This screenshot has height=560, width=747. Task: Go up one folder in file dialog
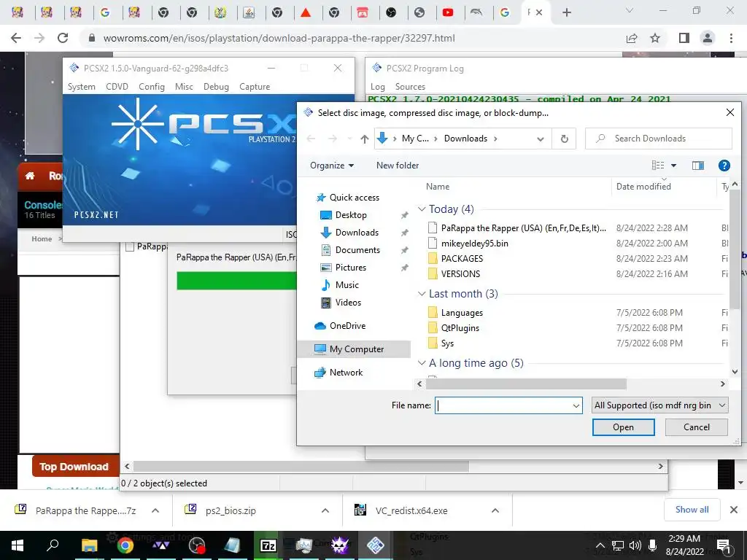tap(365, 139)
